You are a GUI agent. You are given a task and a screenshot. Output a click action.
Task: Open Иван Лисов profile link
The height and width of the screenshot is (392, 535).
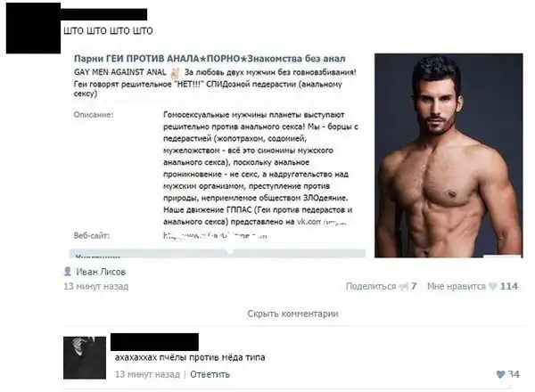click(101, 272)
